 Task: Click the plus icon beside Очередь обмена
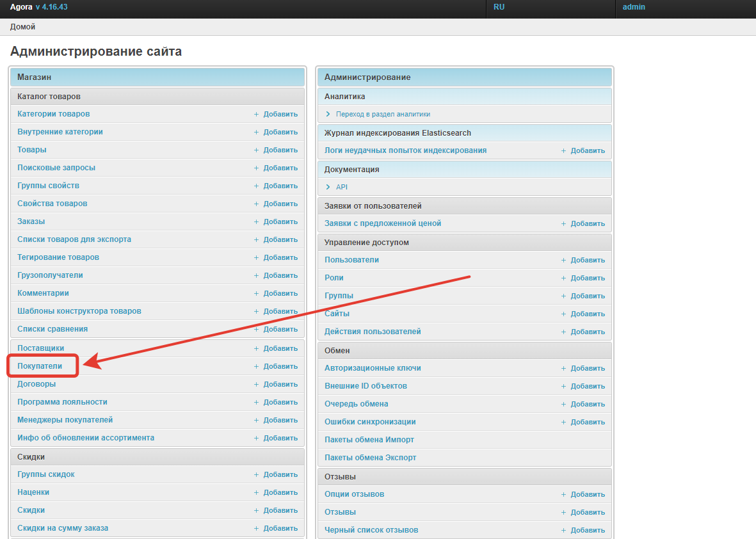tap(563, 404)
